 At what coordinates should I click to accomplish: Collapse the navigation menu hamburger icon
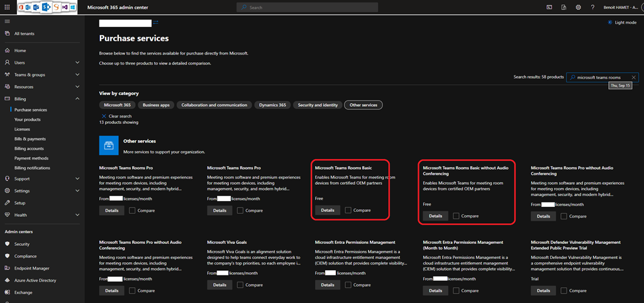7,21
